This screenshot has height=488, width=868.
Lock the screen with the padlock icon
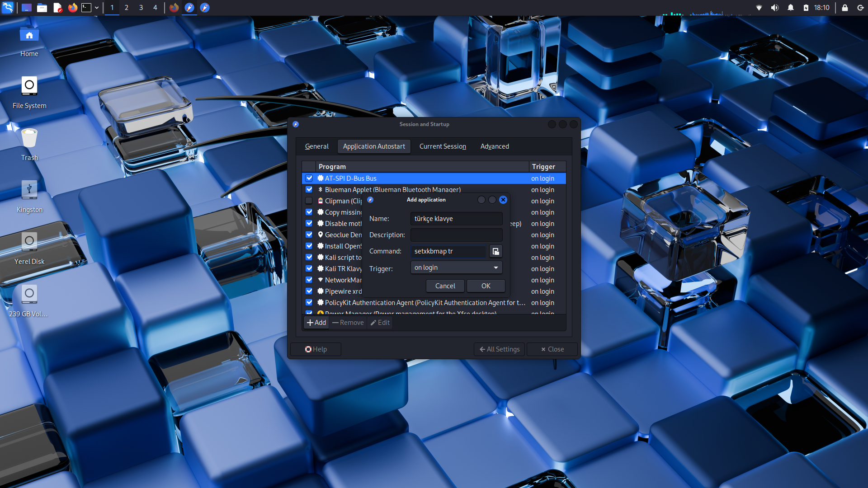click(x=844, y=8)
